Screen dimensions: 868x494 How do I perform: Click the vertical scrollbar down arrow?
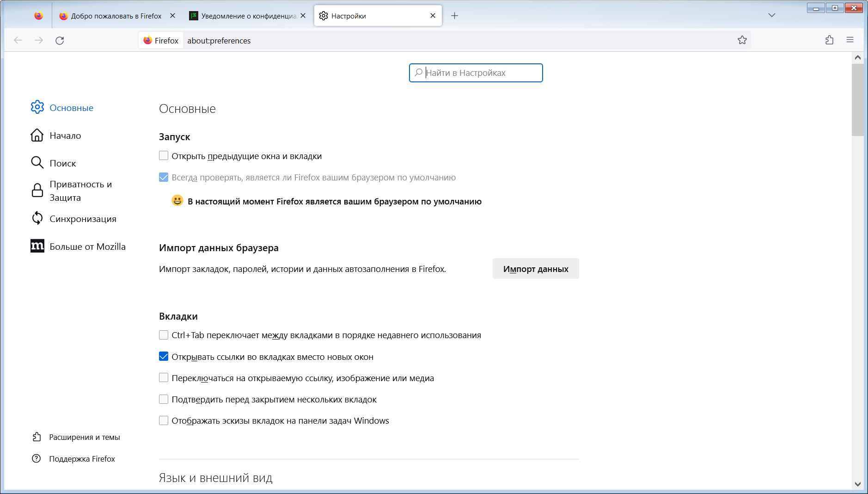point(857,484)
